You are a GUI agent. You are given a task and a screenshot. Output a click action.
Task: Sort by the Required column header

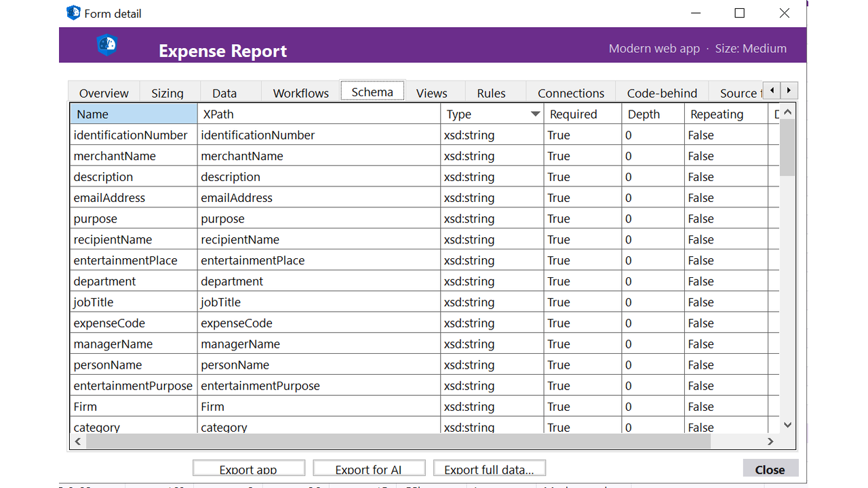point(583,114)
